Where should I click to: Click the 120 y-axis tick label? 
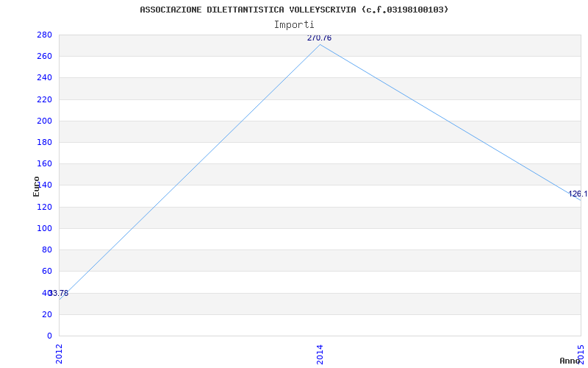pyautogui.click(x=44, y=207)
